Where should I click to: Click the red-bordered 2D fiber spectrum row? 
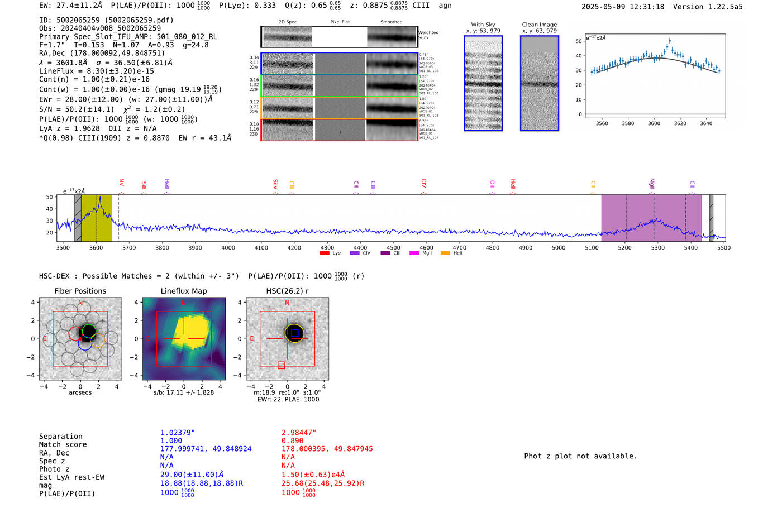(340, 130)
